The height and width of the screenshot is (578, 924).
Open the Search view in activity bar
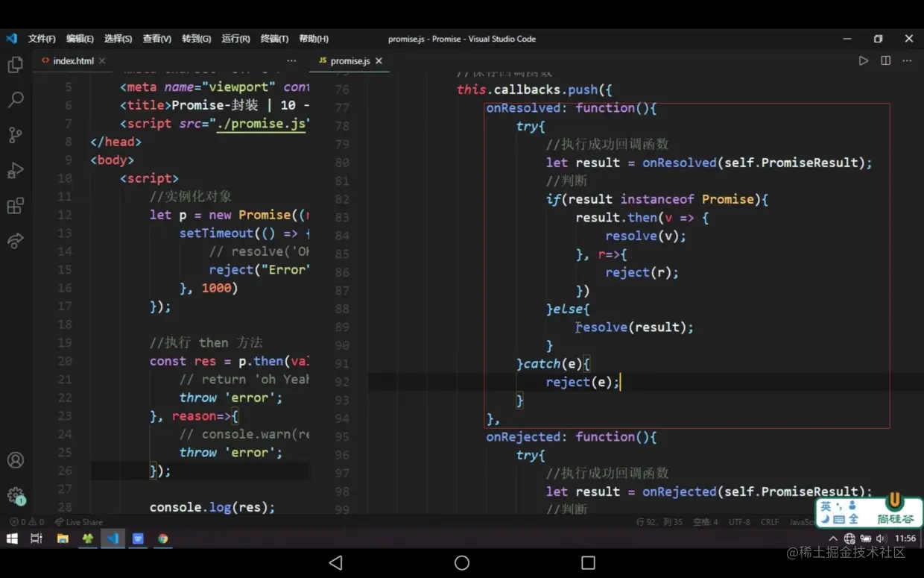pos(15,99)
